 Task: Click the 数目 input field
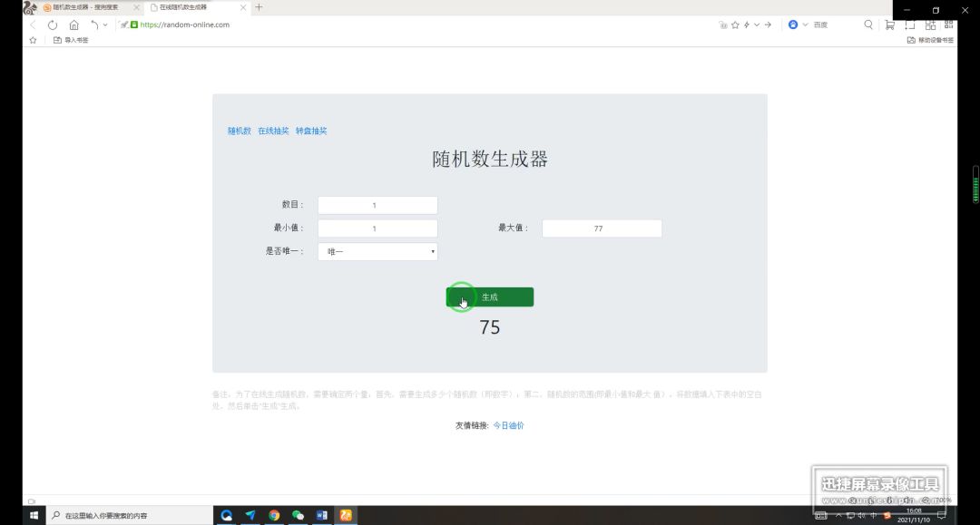pyautogui.click(x=377, y=206)
